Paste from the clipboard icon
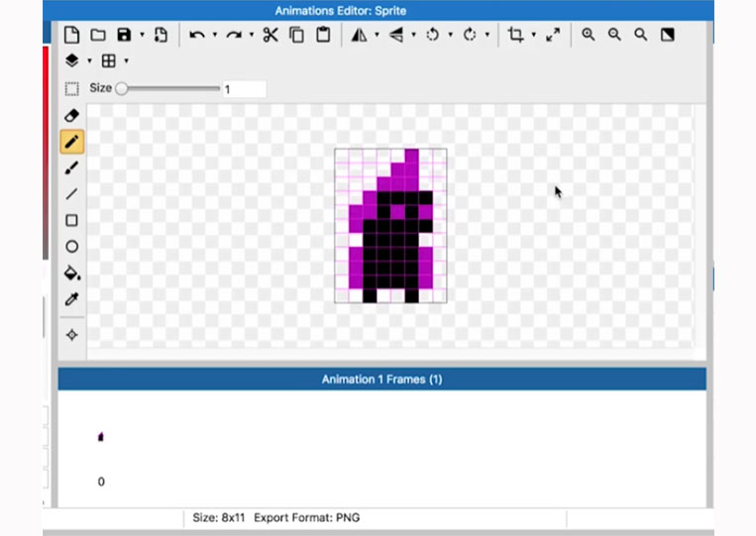Screen dimensions: 756x536 pyautogui.click(x=323, y=35)
